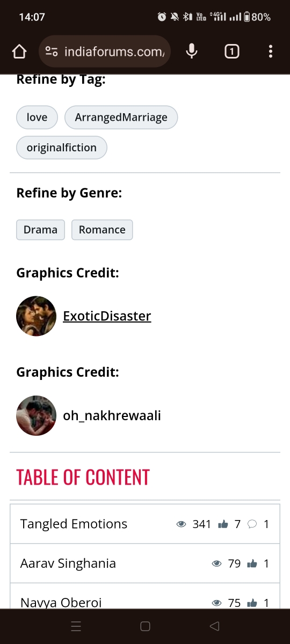
Task: Tap the microphone voice search icon
Action: point(191,52)
